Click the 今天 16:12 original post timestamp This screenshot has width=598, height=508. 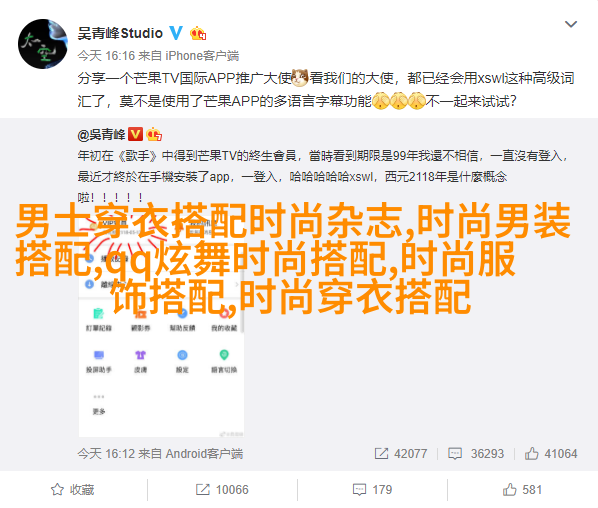[106, 453]
